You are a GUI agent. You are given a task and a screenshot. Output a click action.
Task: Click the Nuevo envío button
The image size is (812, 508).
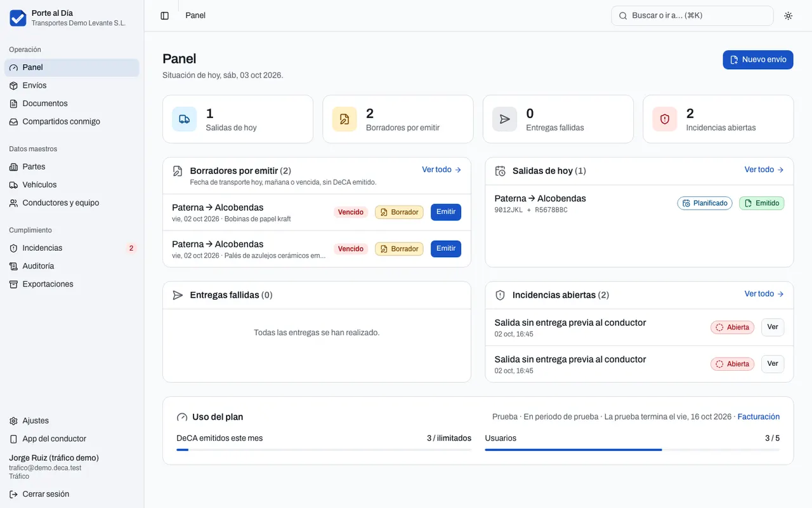[x=758, y=60]
